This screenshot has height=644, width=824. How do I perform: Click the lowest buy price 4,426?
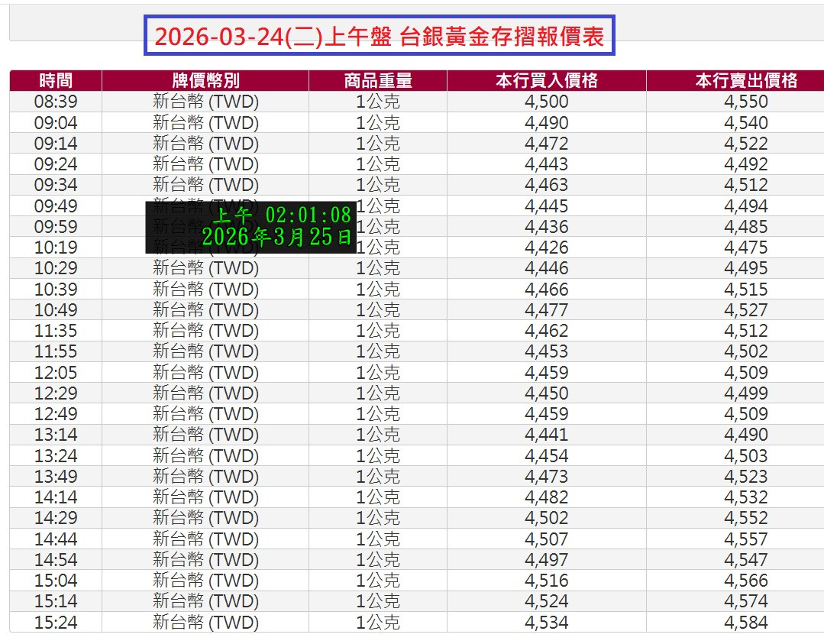(546, 248)
